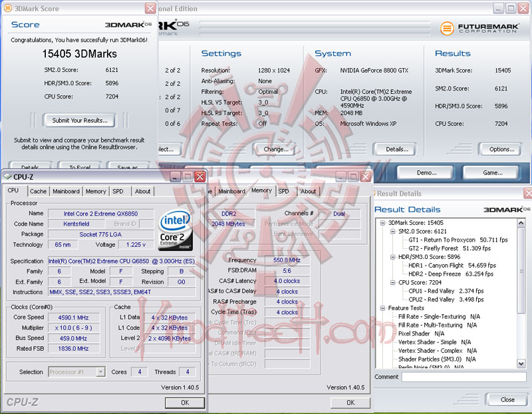This screenshot has width=532, height=414.
Task: Click scroll down arrow in Result Details
Action: point(521,363)
